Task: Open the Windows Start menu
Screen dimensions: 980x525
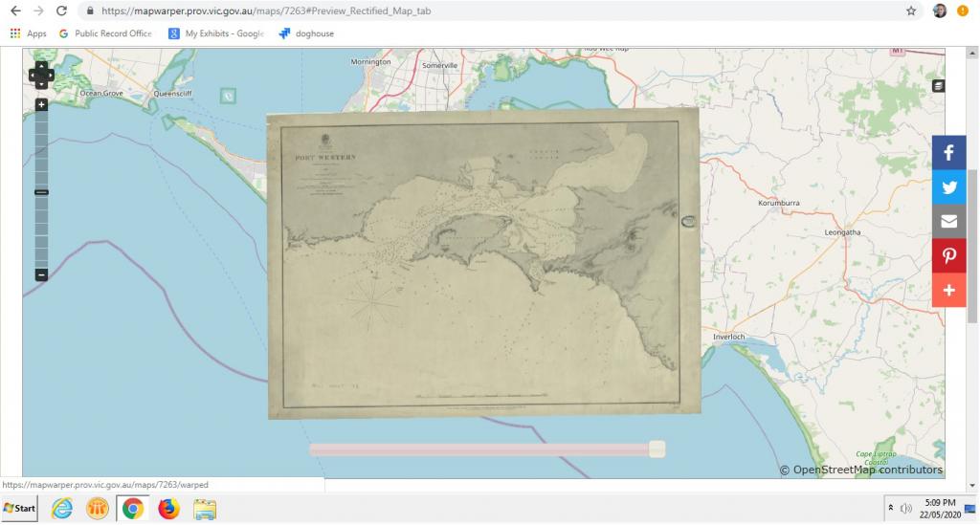Action: [x=20, y=508]
